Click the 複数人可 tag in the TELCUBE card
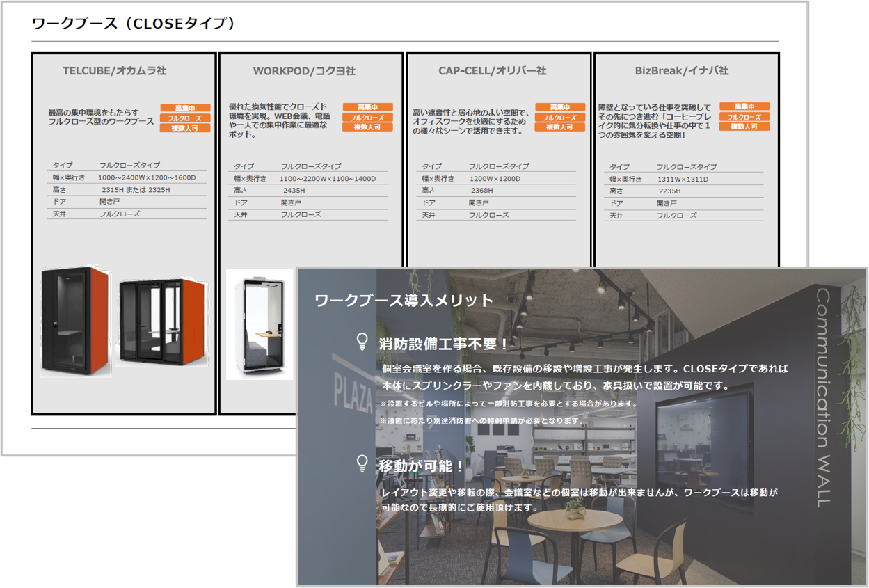 pos(185,128)
